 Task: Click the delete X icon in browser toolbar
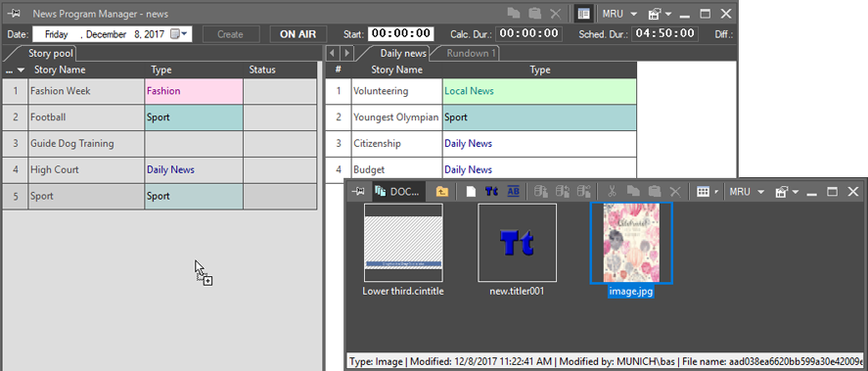pos(675,192)
